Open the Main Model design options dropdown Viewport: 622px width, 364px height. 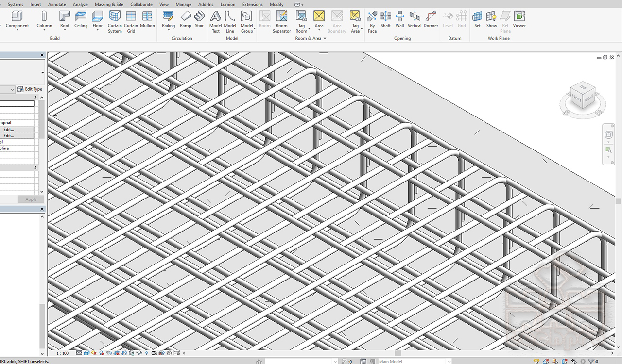(415, 361)
